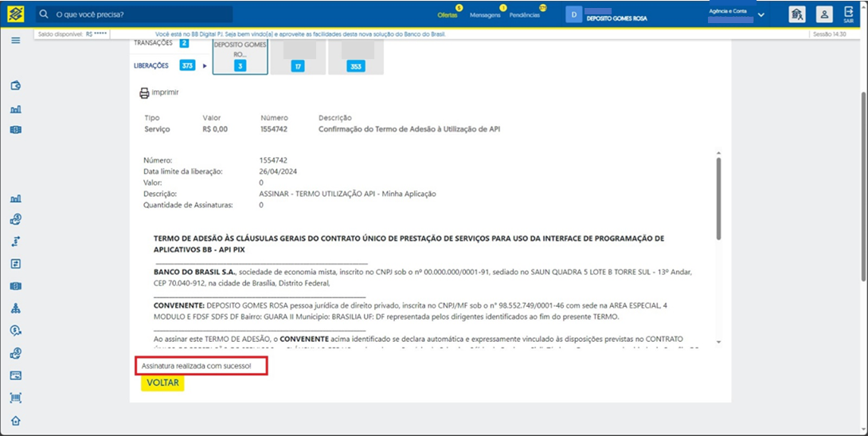Click the wallet icon in the sidebar

15,86
